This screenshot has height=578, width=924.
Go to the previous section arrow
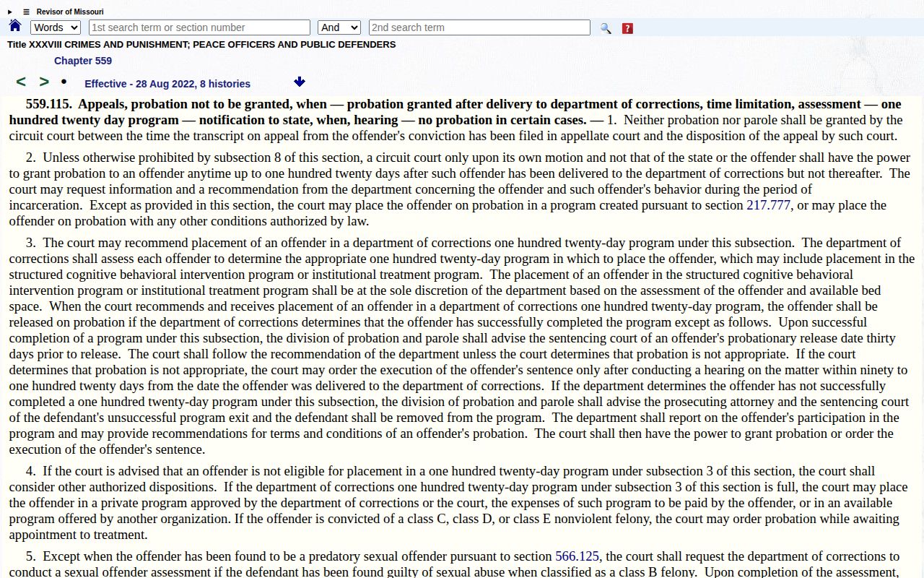coord(21,82)
